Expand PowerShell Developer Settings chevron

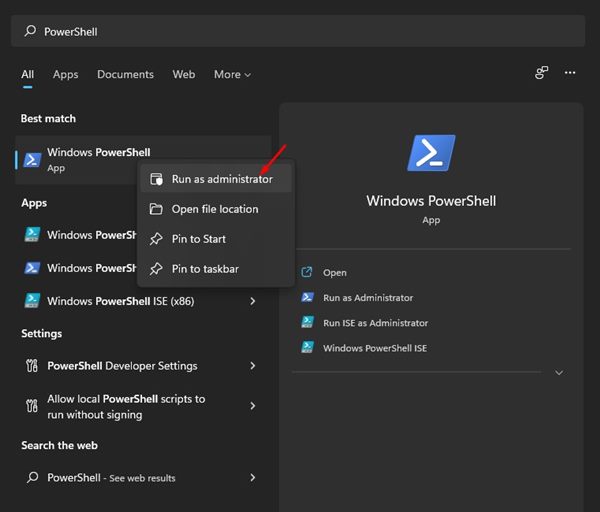click(x=253, y=366)
